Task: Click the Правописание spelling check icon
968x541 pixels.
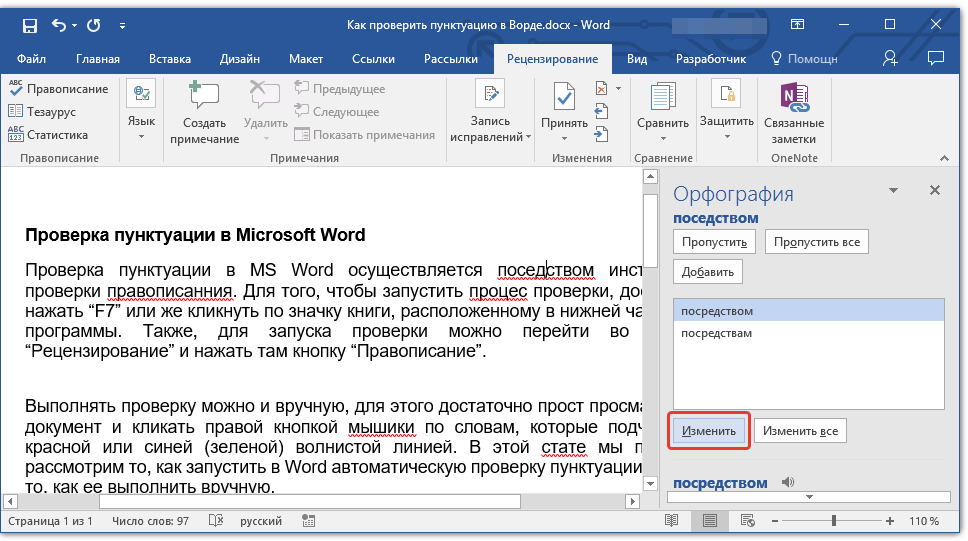Action: click(x=16, y=89)
